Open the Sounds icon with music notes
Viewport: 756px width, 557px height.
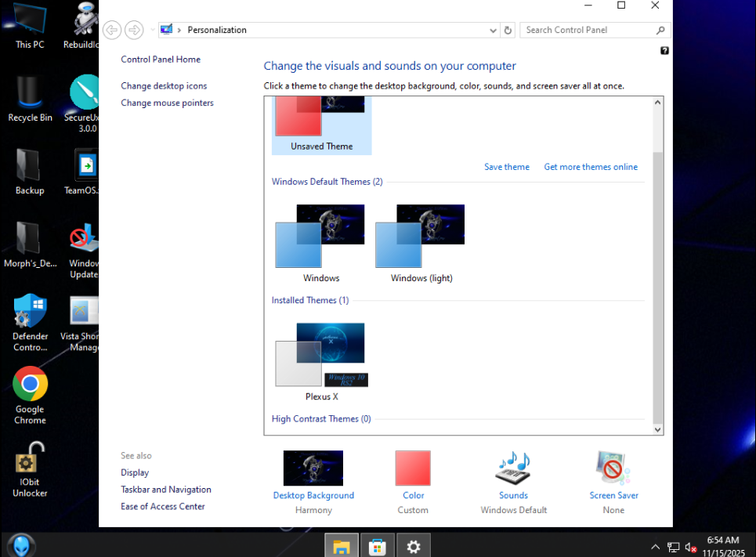(x=513, y=468)
